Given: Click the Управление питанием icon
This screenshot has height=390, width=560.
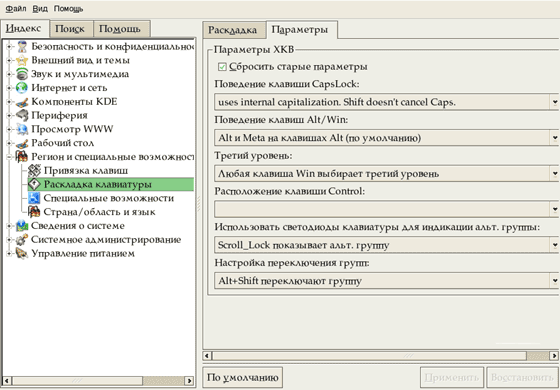Looking at the screenshot, I should tap(22, 254).
